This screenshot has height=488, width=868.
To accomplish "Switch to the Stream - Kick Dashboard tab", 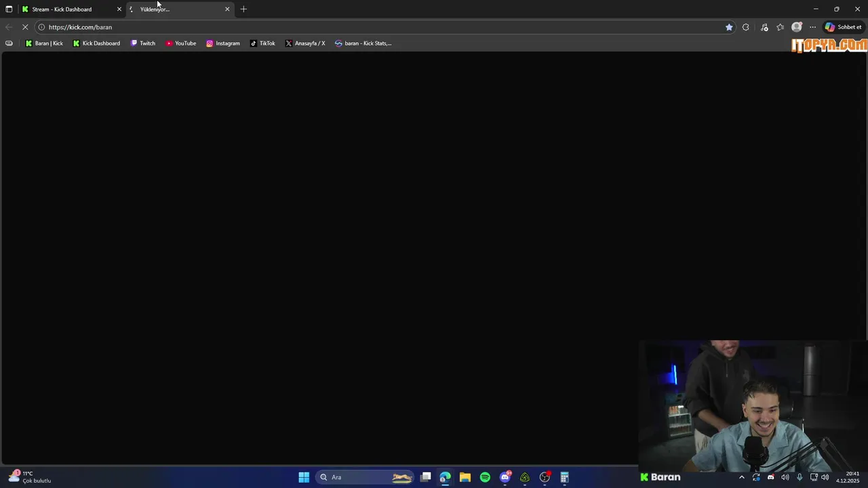I will click(x=71, y=9).
